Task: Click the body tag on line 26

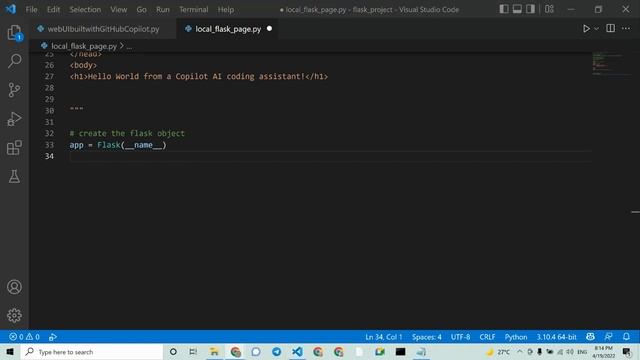Action: (x=83, y=65)
